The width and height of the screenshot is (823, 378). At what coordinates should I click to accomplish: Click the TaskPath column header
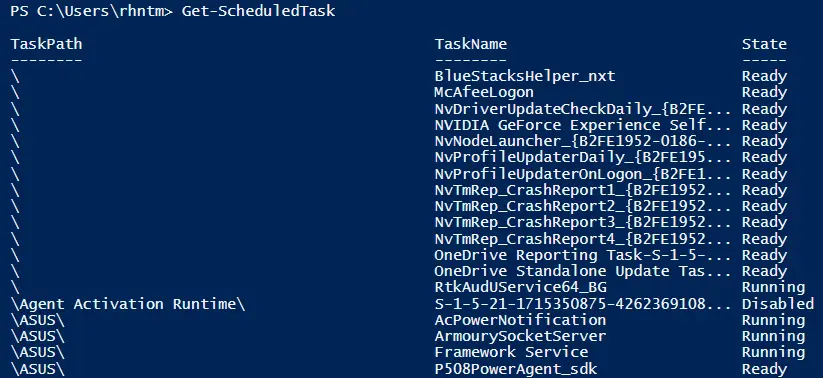point(46,44)
